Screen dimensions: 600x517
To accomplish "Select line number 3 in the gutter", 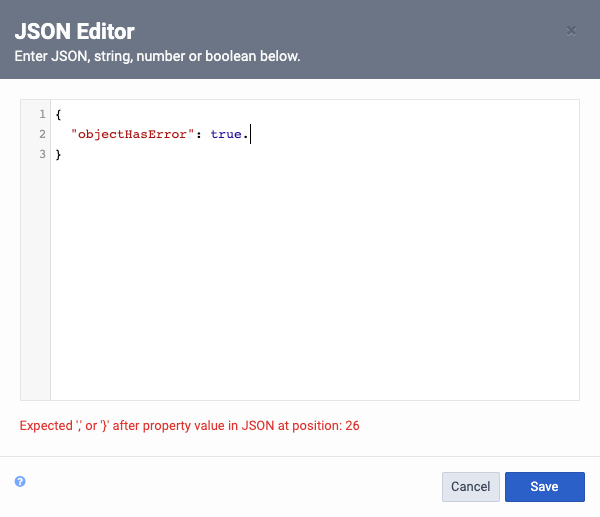I will pyautogui.click(x=42, y=154).
